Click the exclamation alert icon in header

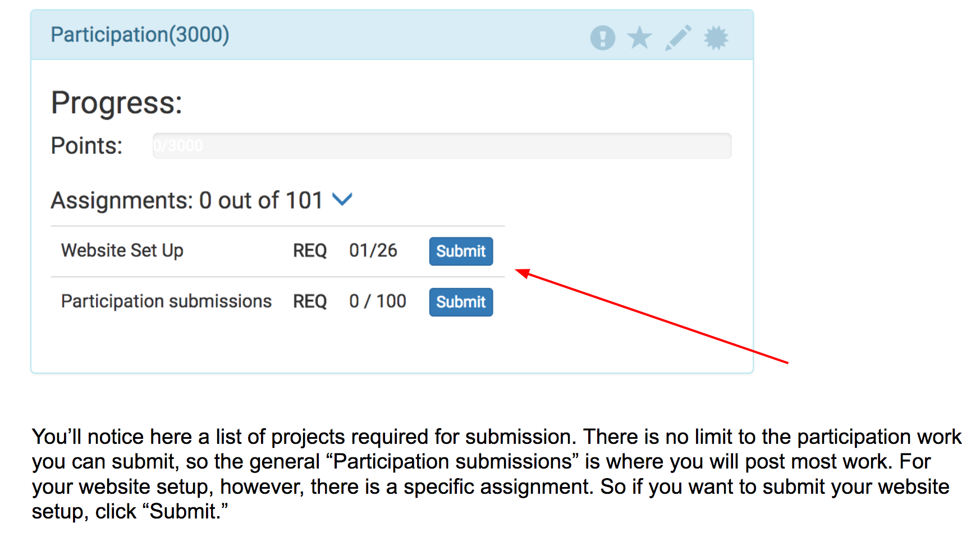[x=602, y=38]
